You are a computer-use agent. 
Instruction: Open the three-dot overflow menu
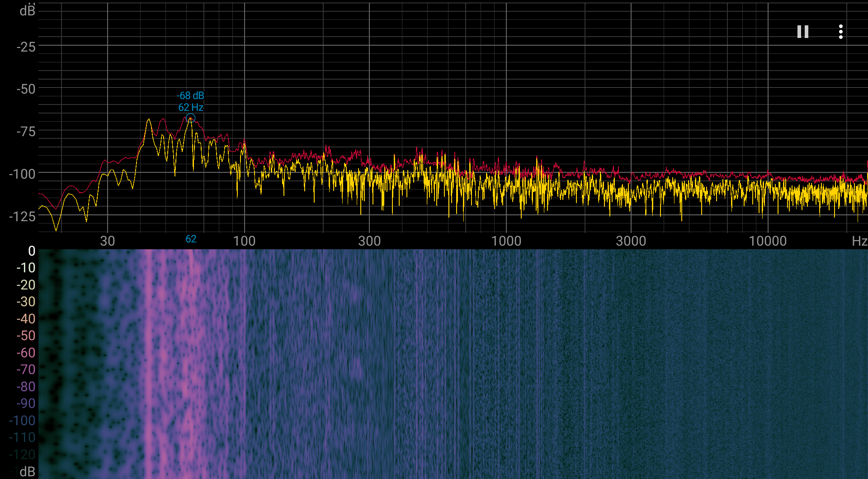tap(841, 32)
